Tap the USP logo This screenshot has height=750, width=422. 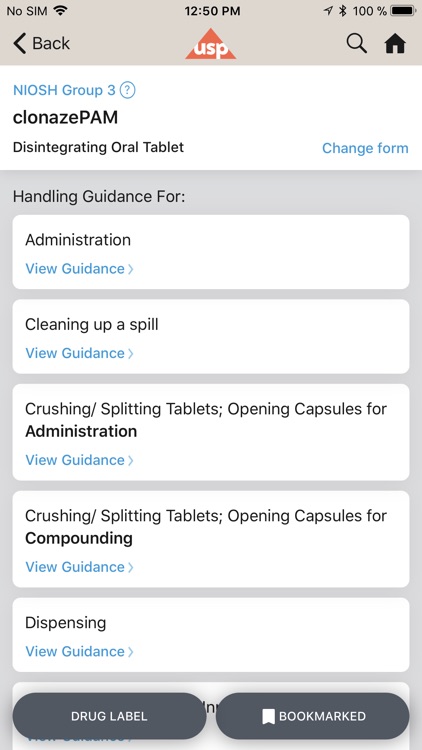211,44
